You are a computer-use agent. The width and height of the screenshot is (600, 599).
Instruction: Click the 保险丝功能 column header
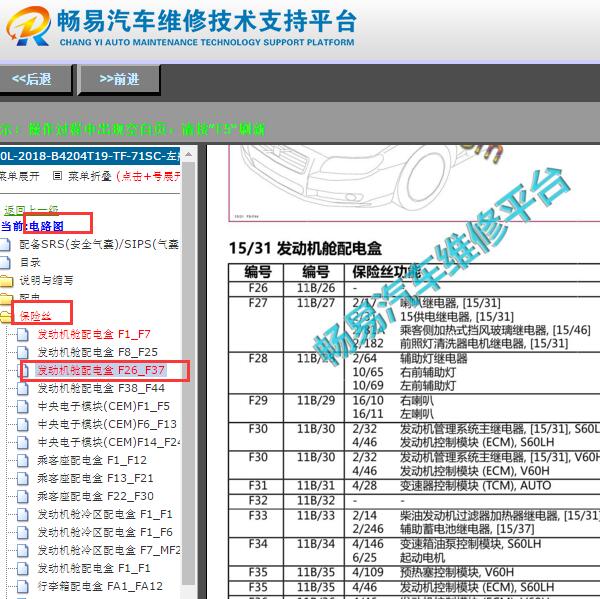pyautogui.click(x=386, y=272)
